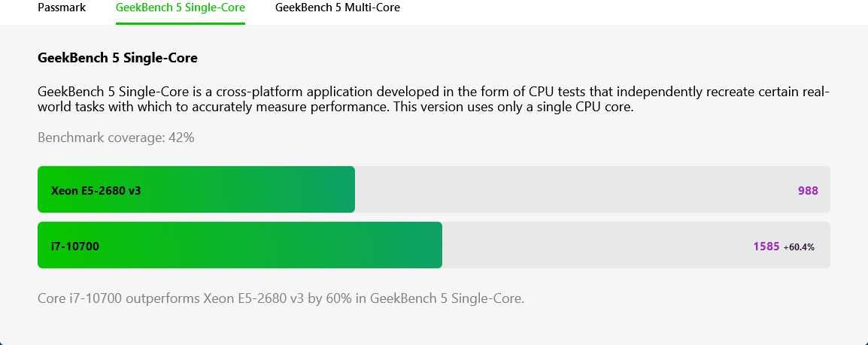
Task: Click the green underline beneath the active tab
Action: [x=181, y=23]
